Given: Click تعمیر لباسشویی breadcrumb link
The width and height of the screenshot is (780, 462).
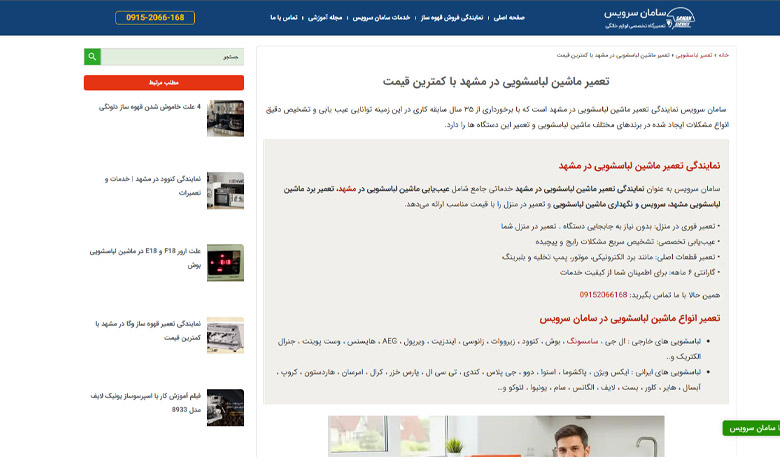Looking at the screenshot, I should 693,55.
